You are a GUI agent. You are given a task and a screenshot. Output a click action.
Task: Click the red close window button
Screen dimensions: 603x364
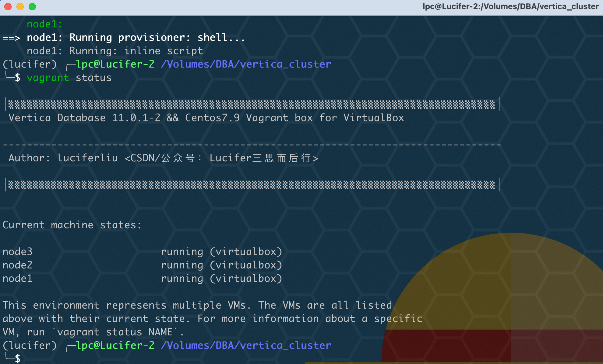[8, 7]
